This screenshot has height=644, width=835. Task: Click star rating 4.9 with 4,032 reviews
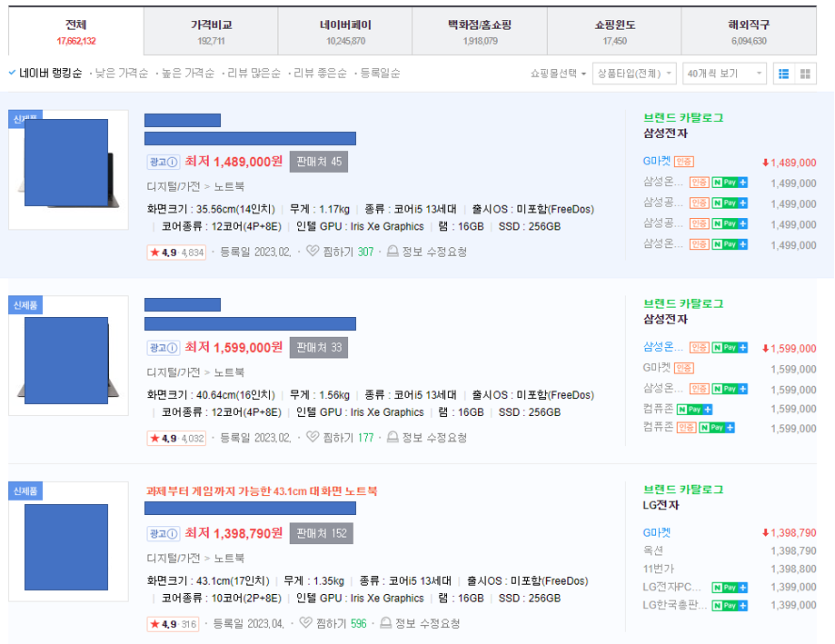point(176,438)
